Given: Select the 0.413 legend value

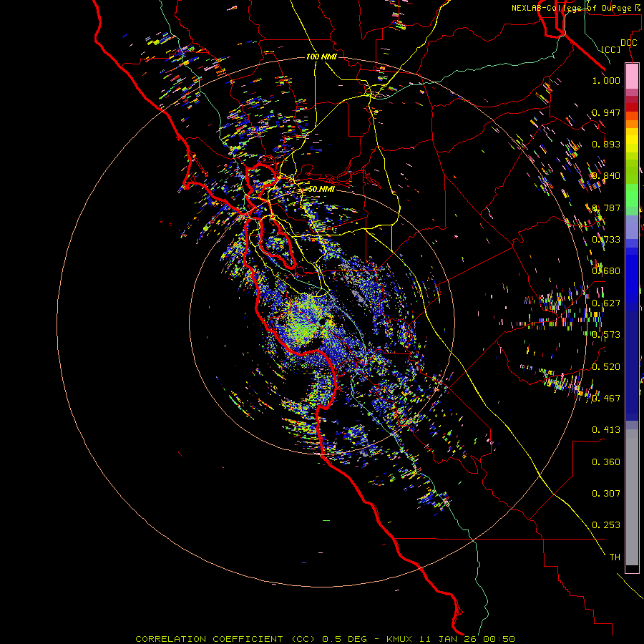Looking at the screenshot, I should [x=606, y=430].
